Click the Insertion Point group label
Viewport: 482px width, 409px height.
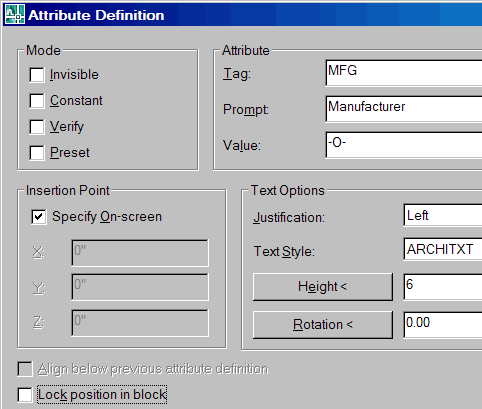coord(68,191)
